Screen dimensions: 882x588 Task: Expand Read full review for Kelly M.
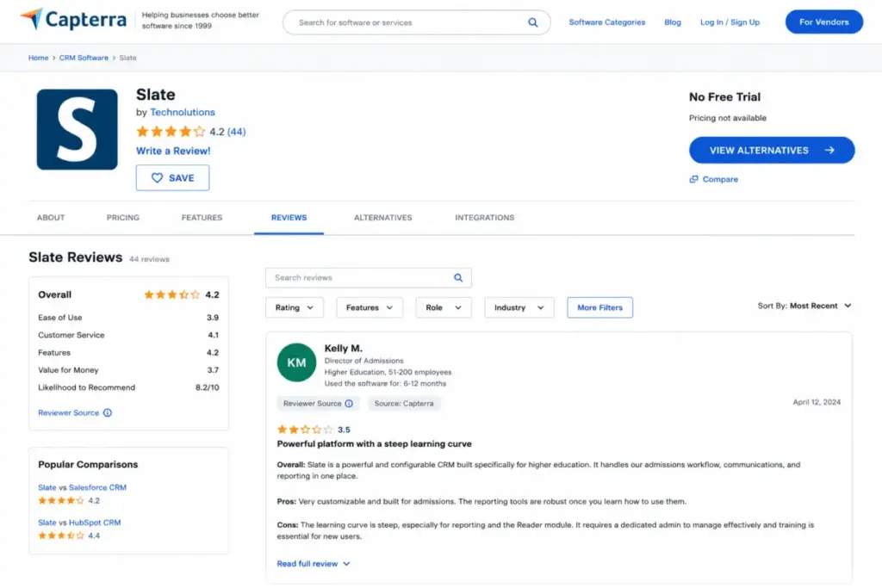pos(314,564)
